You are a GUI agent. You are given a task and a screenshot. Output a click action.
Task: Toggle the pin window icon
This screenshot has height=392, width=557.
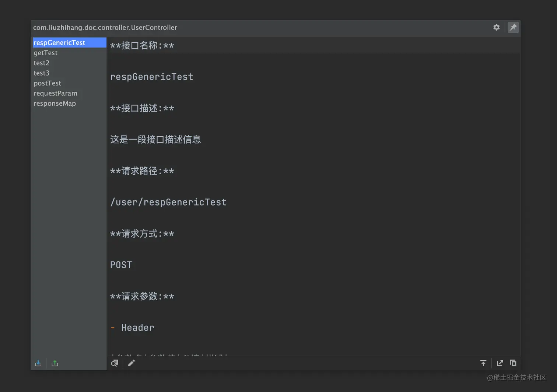click(513, 27)
